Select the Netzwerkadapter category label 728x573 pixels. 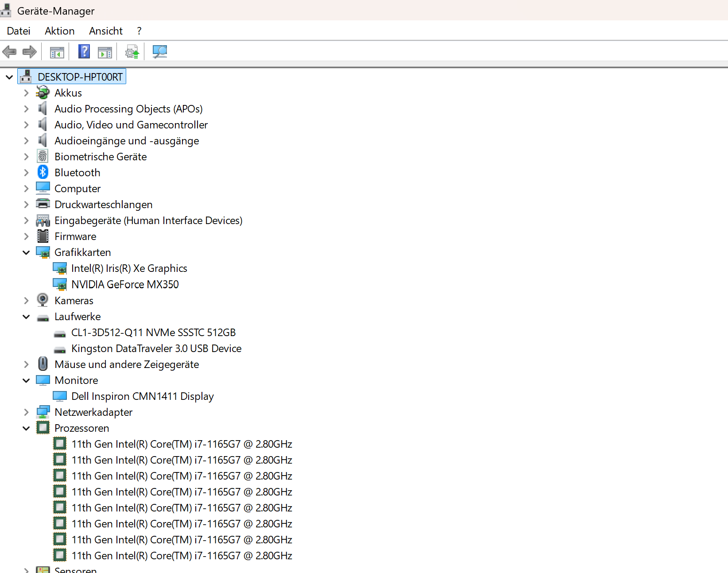(x=93, y=412)
